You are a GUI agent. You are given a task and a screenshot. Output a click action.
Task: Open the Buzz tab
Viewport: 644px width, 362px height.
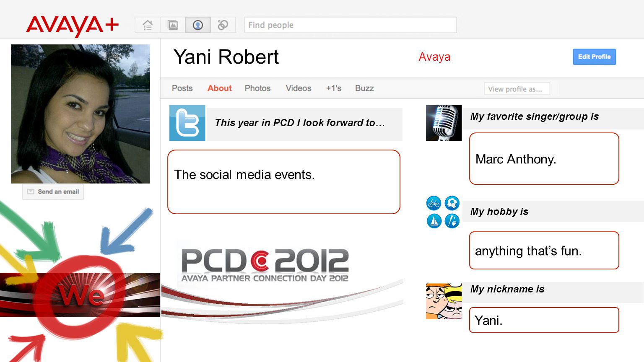pos(364,88)
